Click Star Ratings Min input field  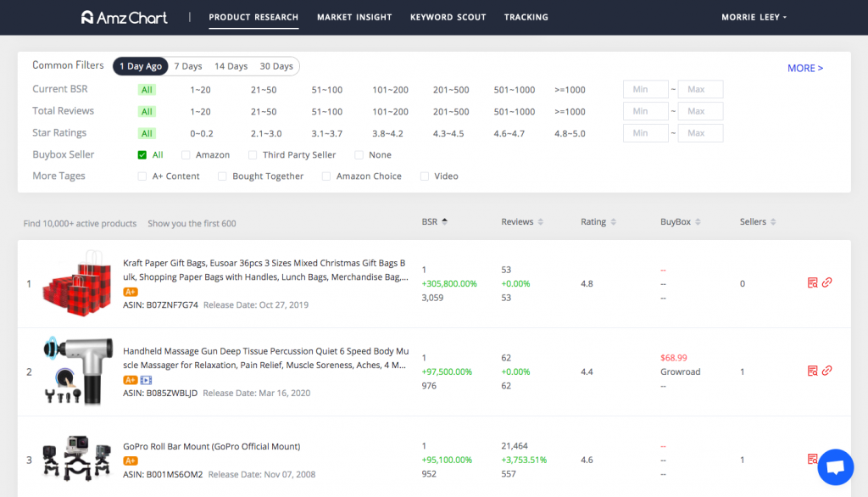645,133
